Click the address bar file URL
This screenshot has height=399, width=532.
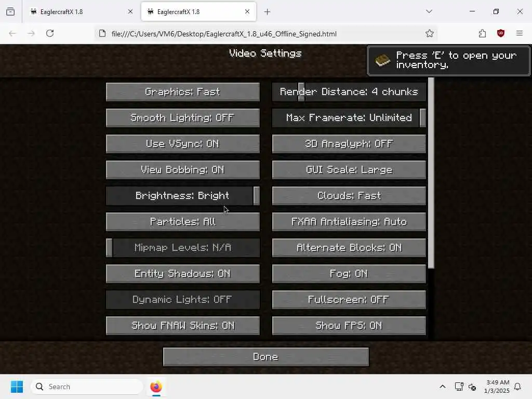click(224, 34)
